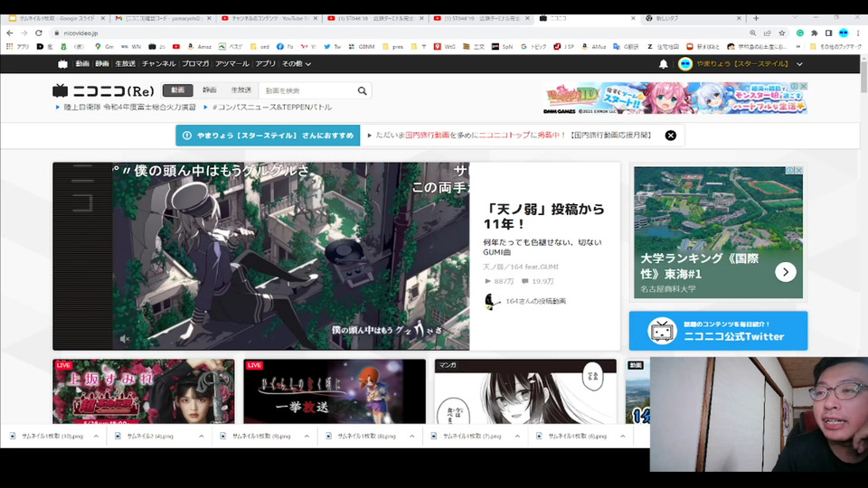
Task: Switch to the Gmail browser tab
Action: [x=162, y=18]
